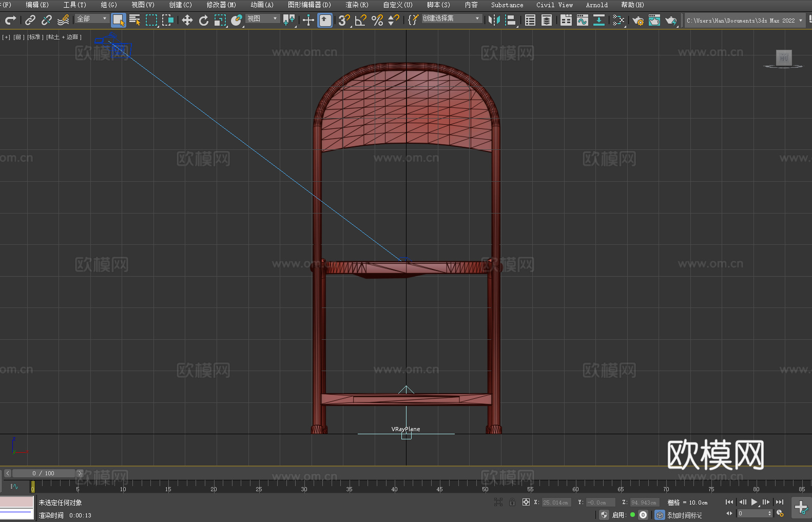The width and height of the screenshot is (812, 522).
Task: Toggle Absolute/Offset transform mode
Action: pos(526,502)
